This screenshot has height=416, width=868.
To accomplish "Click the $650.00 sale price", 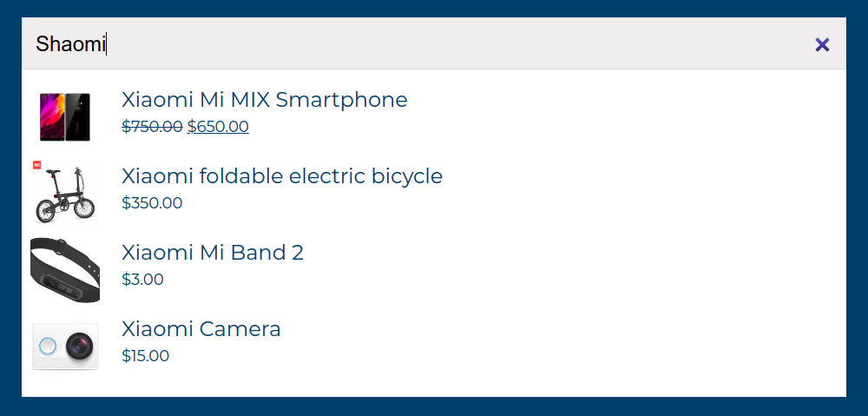I will 218,127.
